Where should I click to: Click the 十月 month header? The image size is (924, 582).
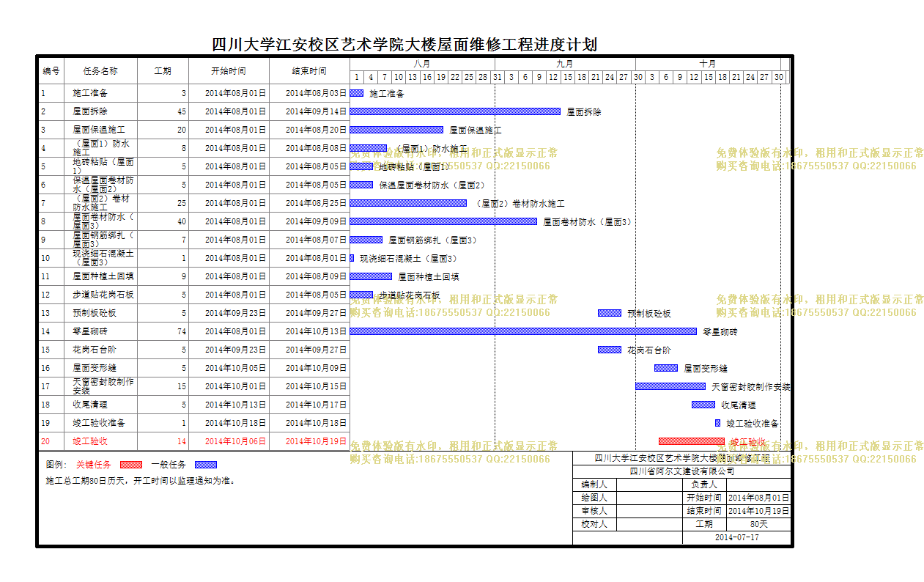[x=708, y=64]
